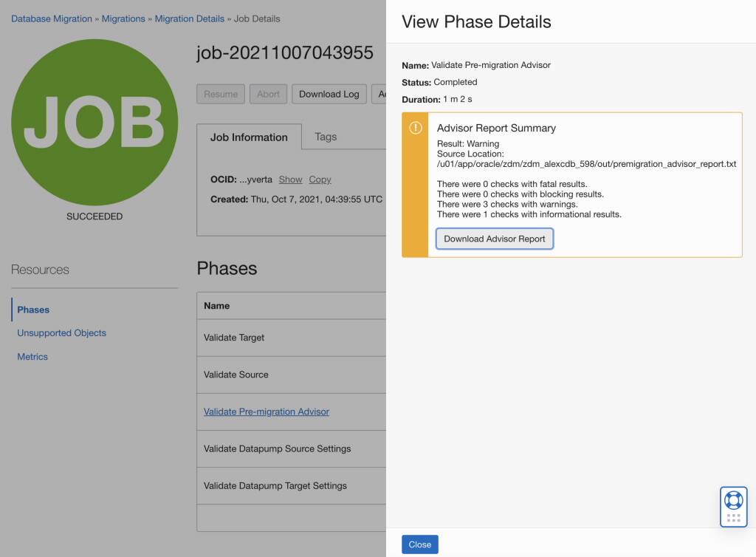Select the Validate Target phase row
756x557 pixels.
click(236, 338)
